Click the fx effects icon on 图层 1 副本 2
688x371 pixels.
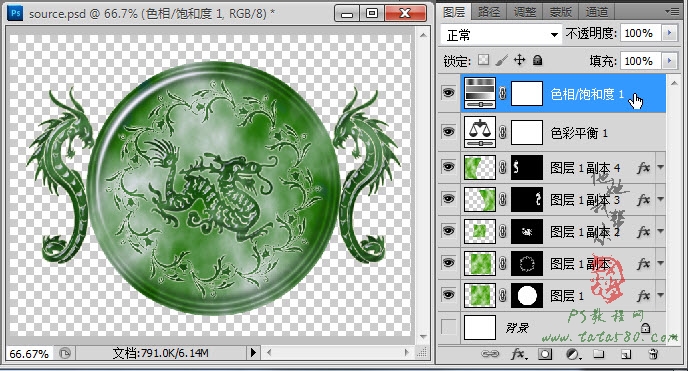click(644, 232)
